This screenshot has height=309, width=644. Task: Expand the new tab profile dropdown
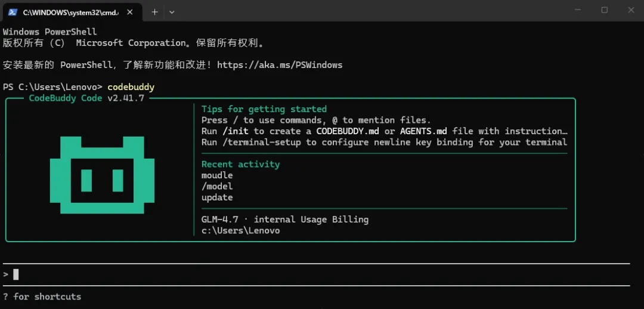[x=172, y=13]
